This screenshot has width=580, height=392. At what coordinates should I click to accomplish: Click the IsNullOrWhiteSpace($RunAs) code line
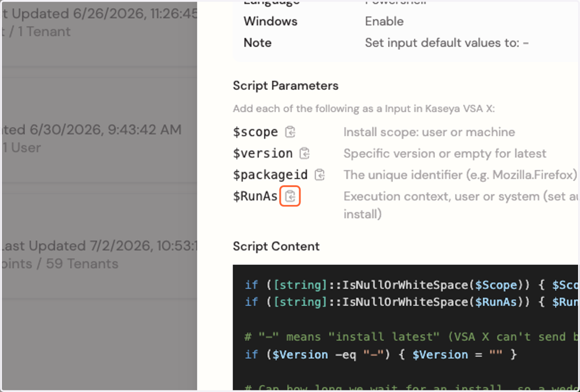[x=412, y=302]
